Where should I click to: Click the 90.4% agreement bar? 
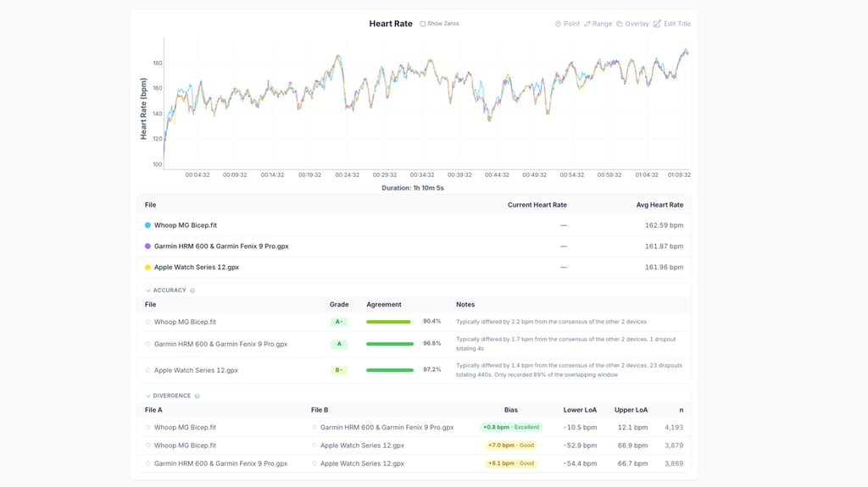coord(390,322)
